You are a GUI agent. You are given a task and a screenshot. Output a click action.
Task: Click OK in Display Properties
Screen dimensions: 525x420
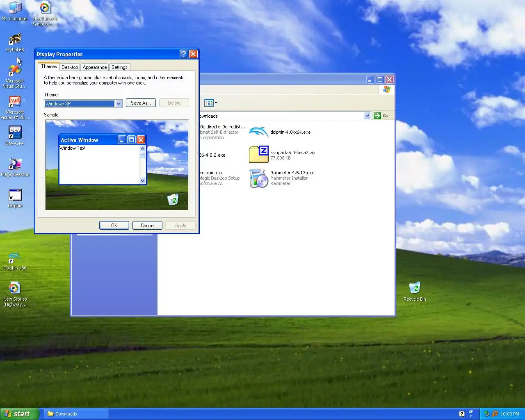tap(114, 226)
